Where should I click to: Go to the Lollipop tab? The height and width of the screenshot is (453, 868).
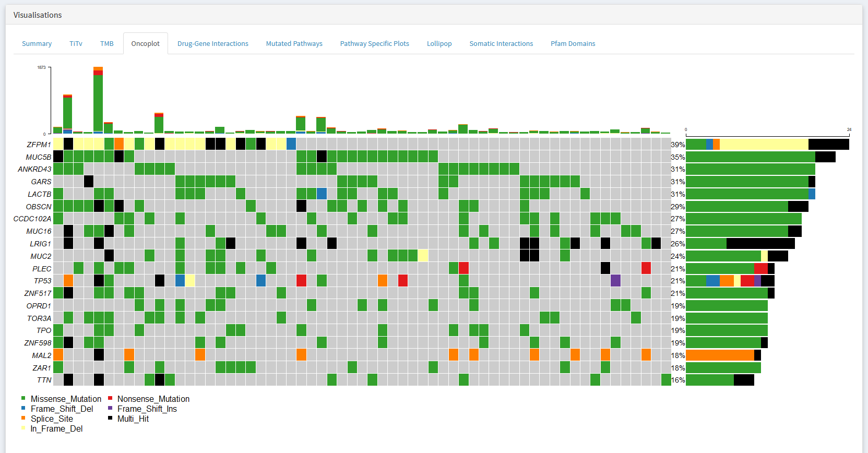point(439,44)
